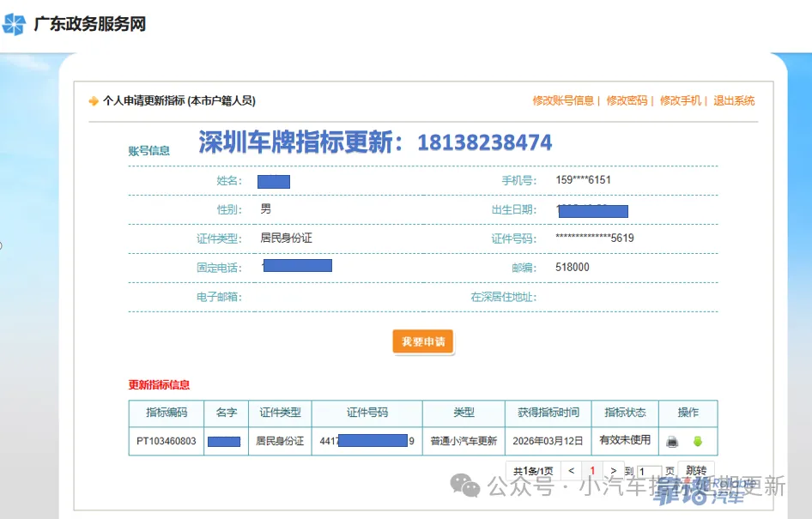Click the 广东政务服务网 site title
812x519 pixels.
90,24
